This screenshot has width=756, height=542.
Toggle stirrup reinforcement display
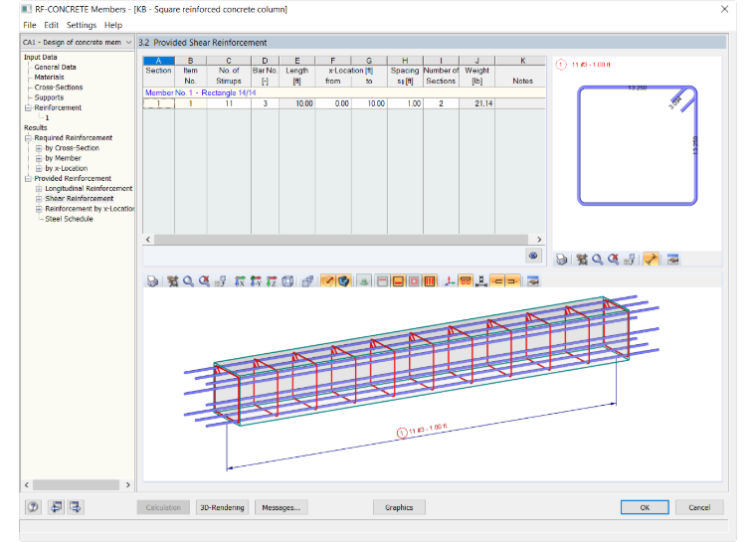[x=430, y=281]
